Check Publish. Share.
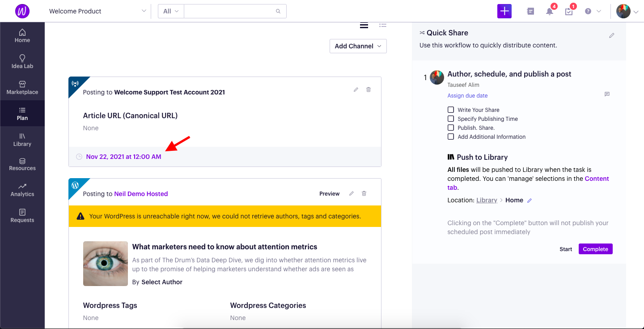The image size is (644, 329). point(451,128)
